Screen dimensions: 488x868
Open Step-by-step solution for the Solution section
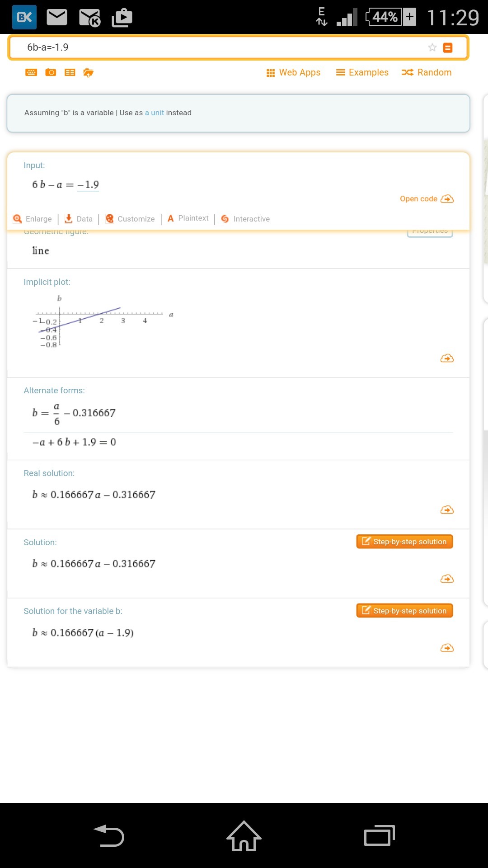[404, 541]
